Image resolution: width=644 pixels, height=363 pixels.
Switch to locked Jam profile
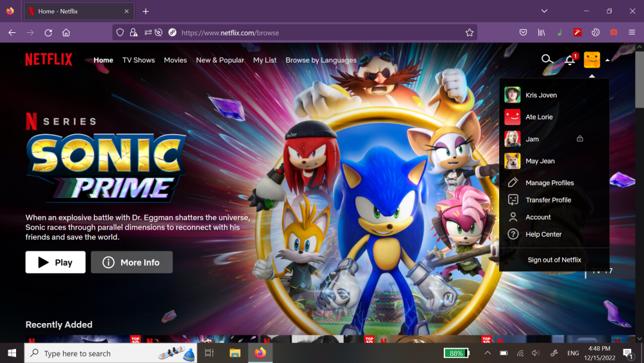point(532,139)
